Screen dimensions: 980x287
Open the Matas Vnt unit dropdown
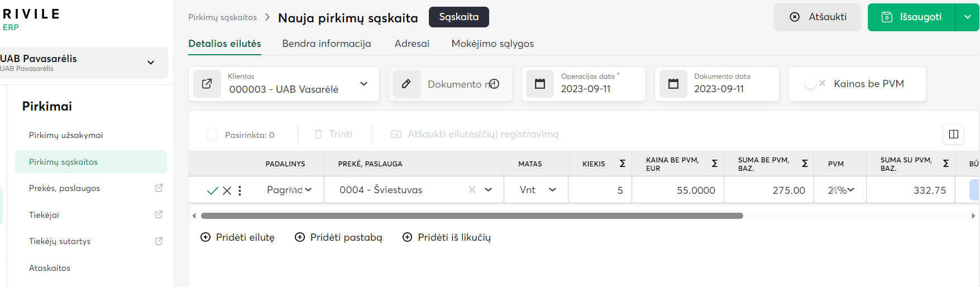552,190
